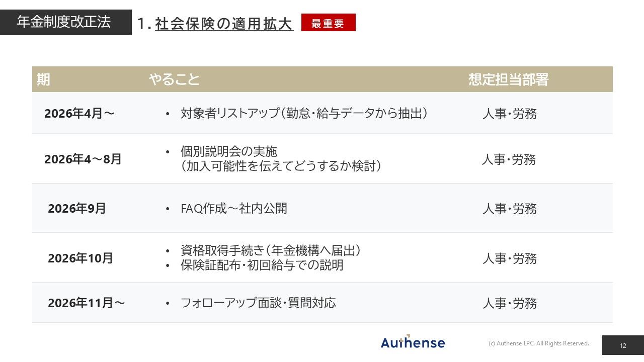Click the red 最重要 badge
This screenshot has width=644, height=362.
click(x=328, y=23)
